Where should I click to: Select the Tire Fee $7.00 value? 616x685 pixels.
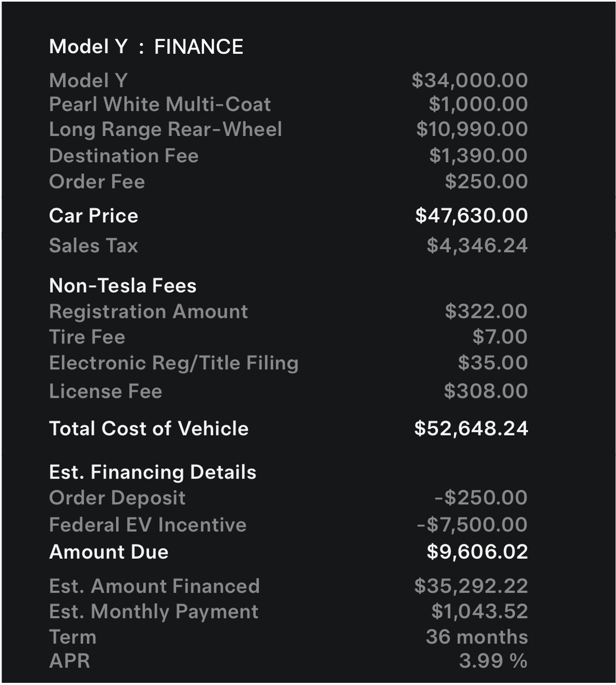pyautogui.click(x=500, y=337)
